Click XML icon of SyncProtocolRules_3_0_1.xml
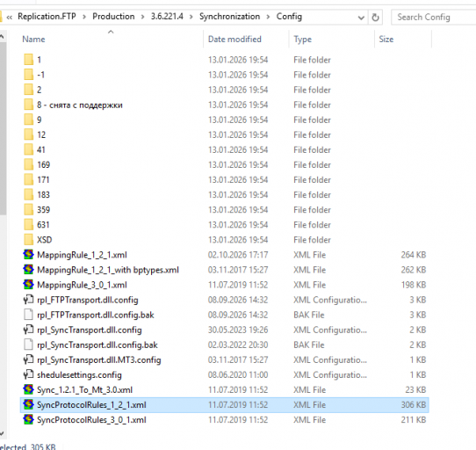The width and height of the screenshot is (476, 450). (28, 419)
